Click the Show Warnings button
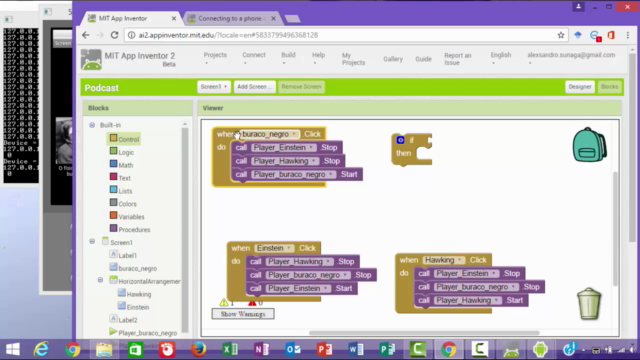Screen dimensions: 640x360 coord(243,314)
